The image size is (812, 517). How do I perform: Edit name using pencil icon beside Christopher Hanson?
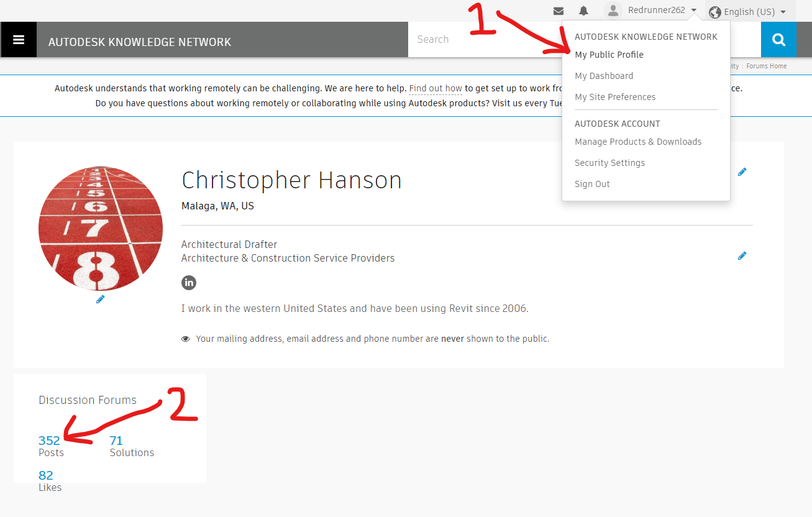(x=742, y=172)
